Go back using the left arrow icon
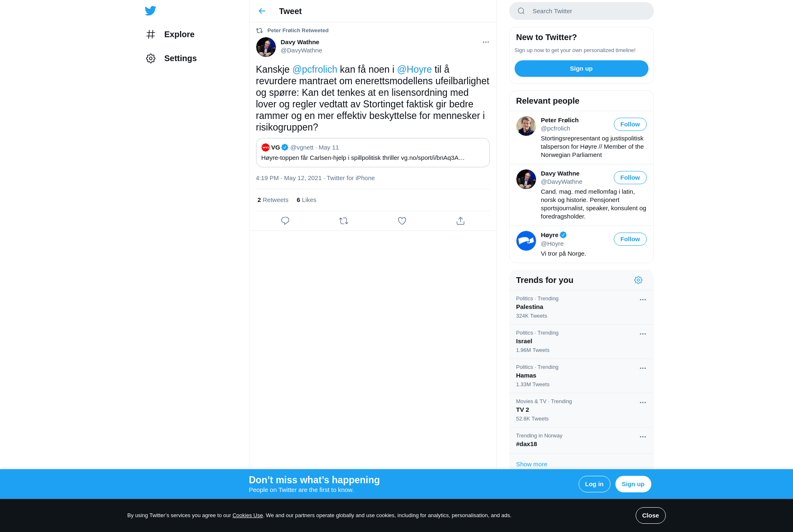Screen dimensions: 793x532 point(262,11)
